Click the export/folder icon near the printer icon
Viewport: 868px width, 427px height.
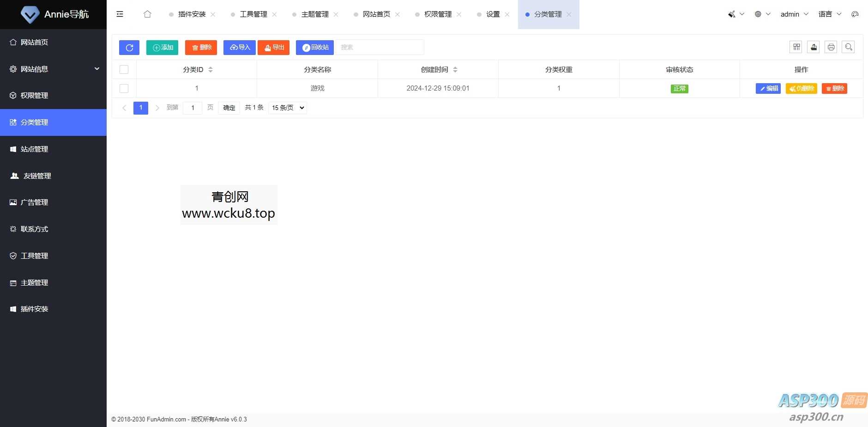[x=814, y=47]
